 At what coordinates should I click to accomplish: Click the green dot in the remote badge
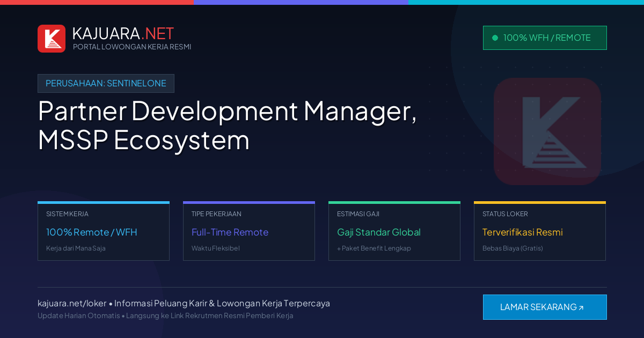[x=495, y=38]
